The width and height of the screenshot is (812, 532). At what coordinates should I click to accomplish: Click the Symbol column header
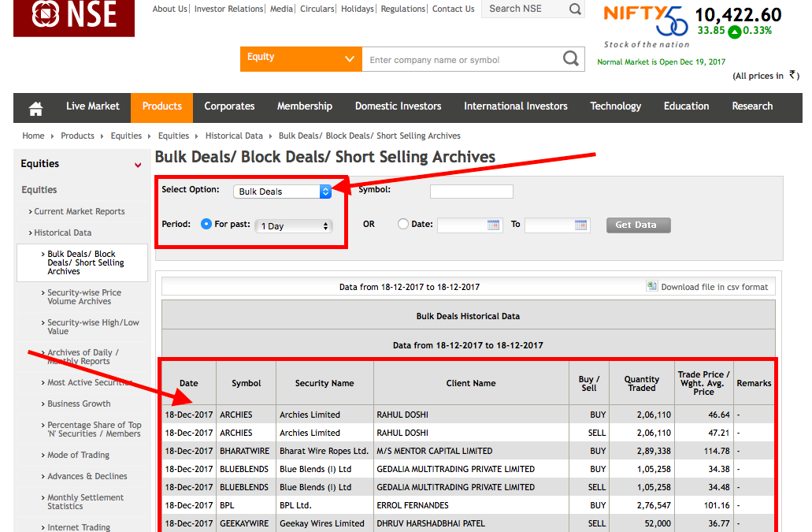(246, 383)
